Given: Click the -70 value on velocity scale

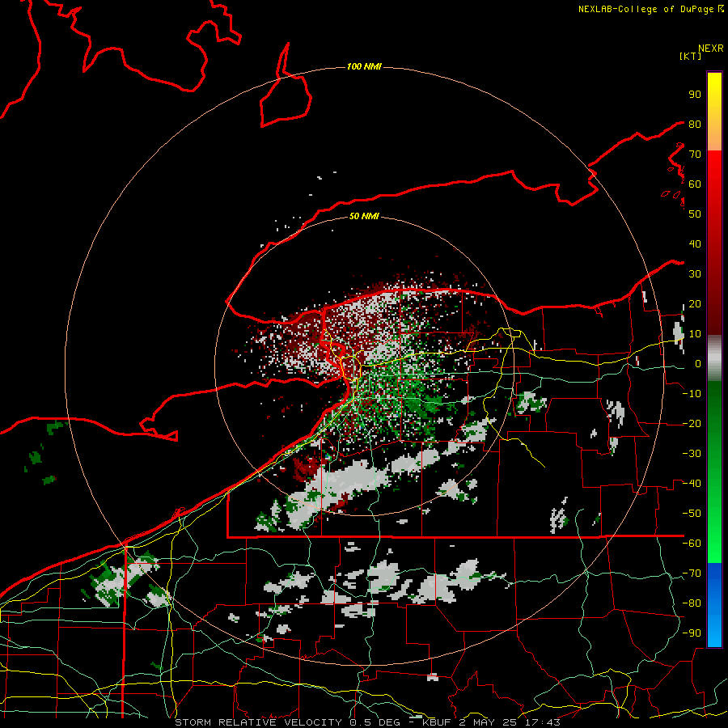Looking at the screenshot, I should click(692, 573).
